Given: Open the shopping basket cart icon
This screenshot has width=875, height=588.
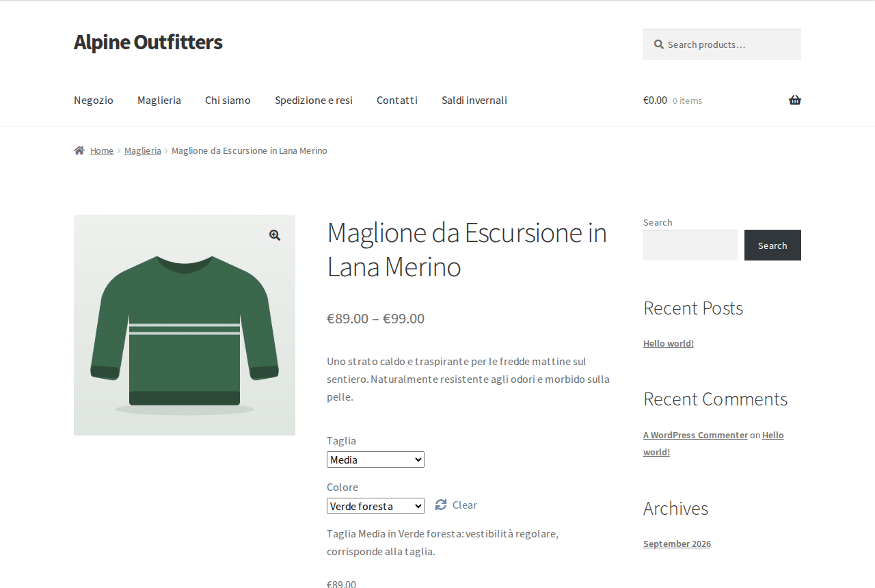Looking at the screenshot, I should (794, 100).
